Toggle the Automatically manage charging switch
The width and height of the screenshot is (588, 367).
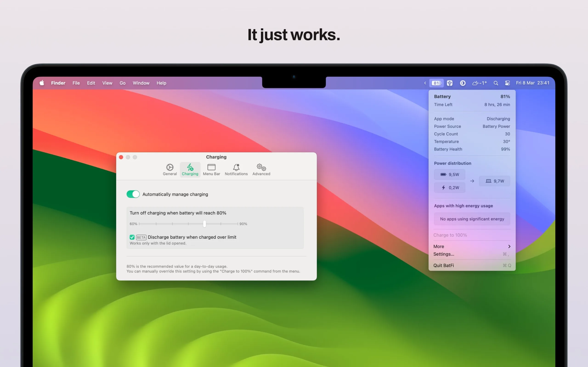click(x=133, y=194)
